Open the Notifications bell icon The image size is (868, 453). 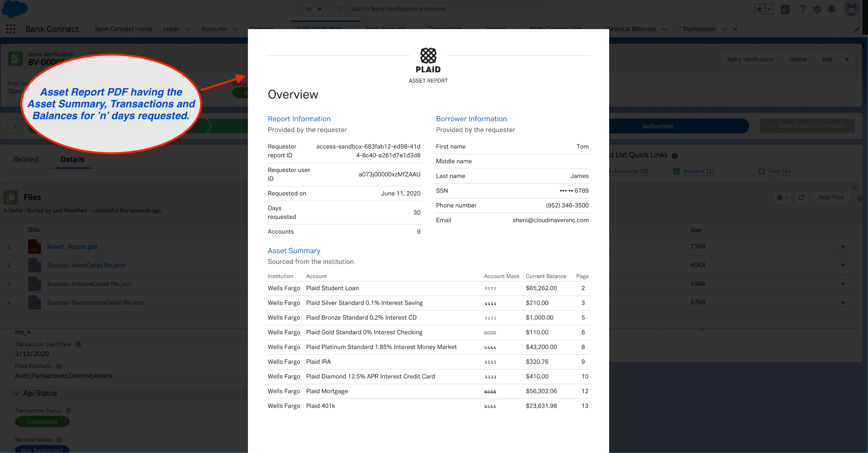coord(833,9)
